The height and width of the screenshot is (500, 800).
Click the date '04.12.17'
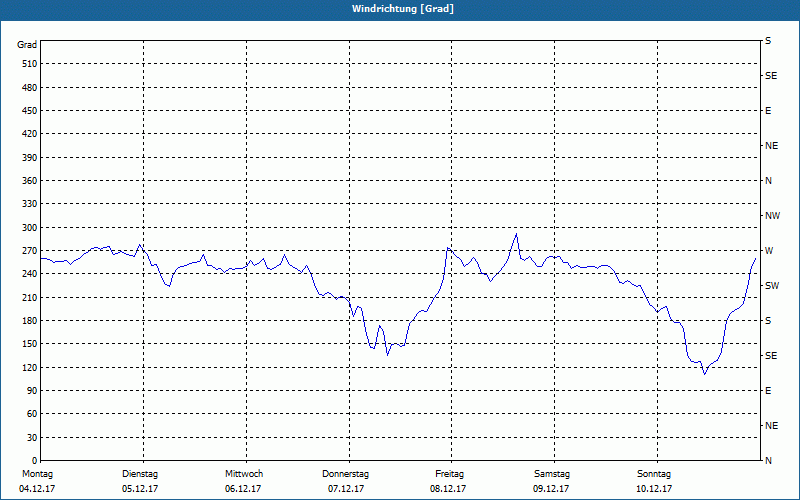click(x=37, y=489)
